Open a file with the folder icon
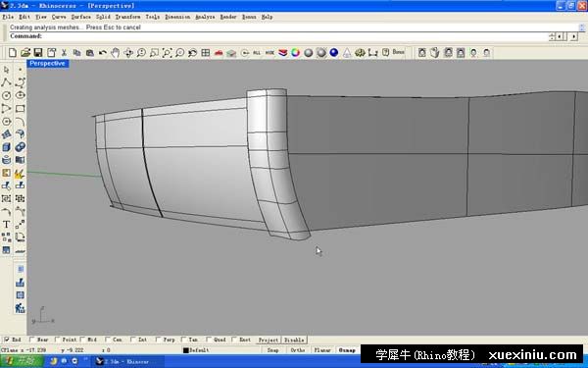 [x=25, y=53]
